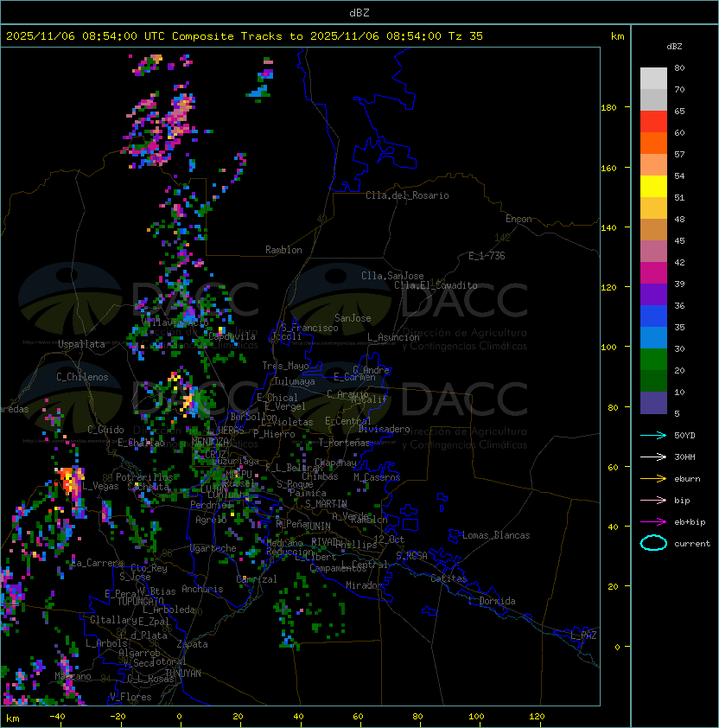Screen dimensions: 719x728
Task: Click the Uspallata map label
Action: 81,344
